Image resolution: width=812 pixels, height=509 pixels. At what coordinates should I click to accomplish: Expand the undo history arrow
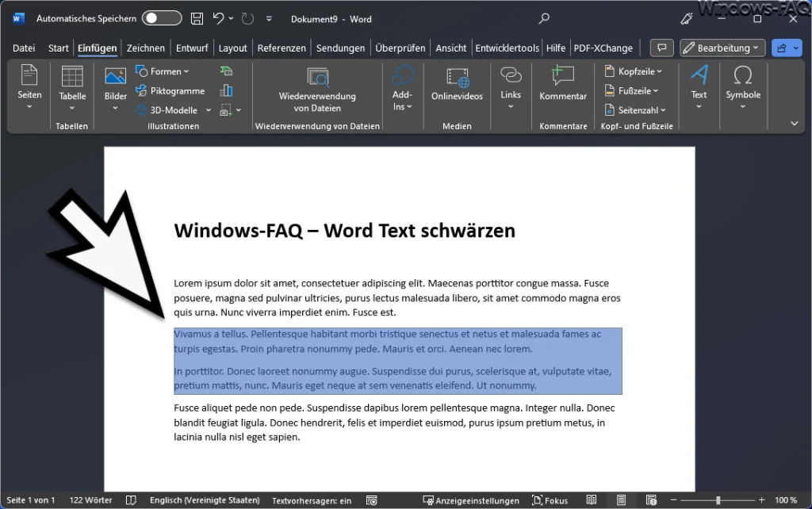[231, 19]
